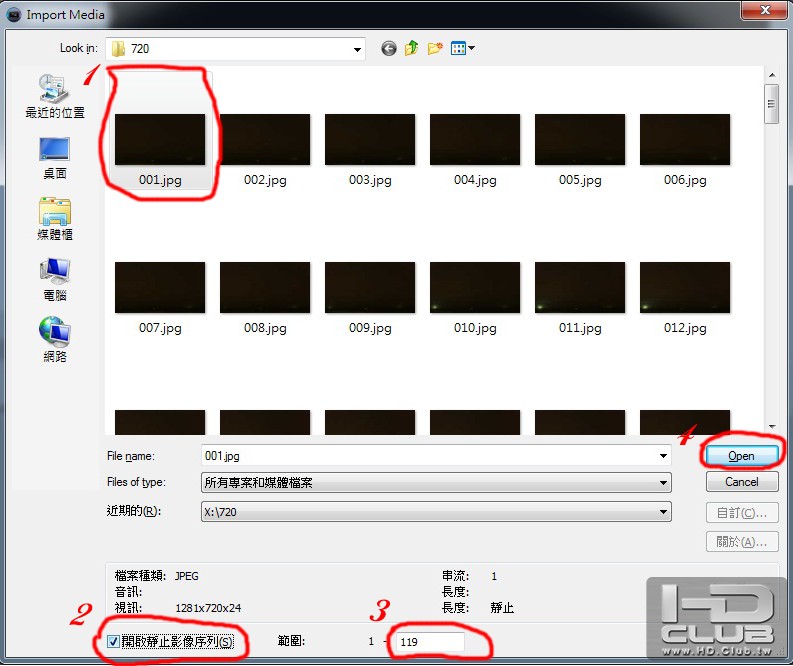This screenshot has width=793, height=666.
Task: Close the Import Media dialog
Action: click(x=765, y=10)
